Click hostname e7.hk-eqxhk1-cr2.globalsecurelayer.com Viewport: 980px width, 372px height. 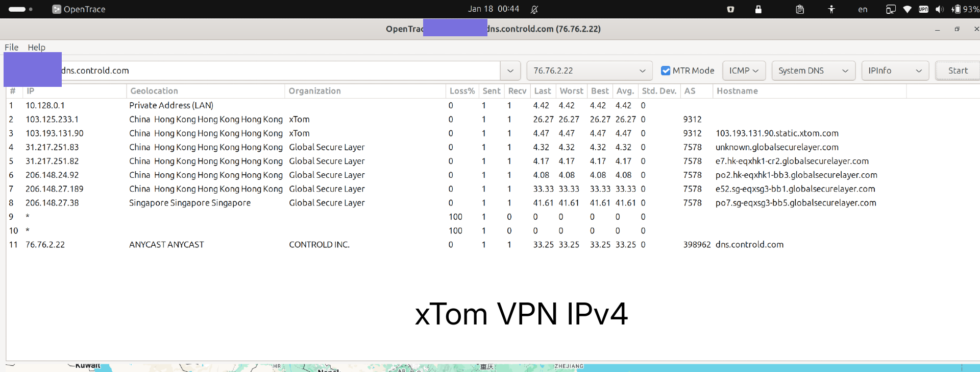point(792,161)
